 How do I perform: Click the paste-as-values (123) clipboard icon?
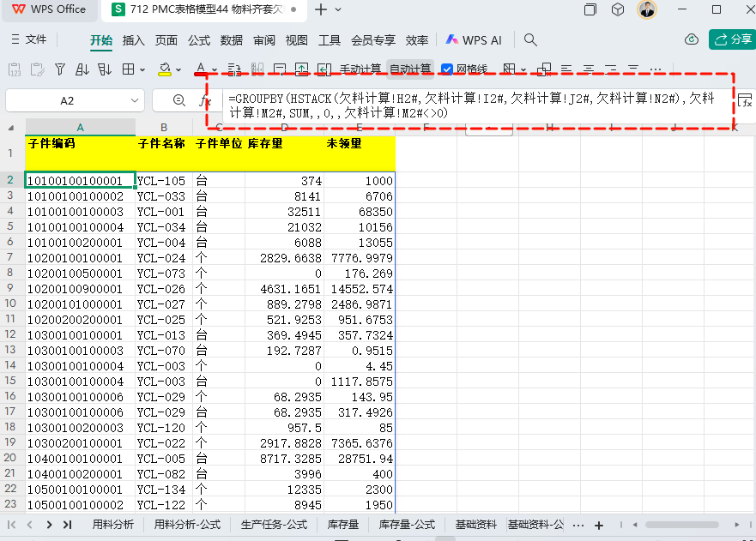click(x=15, y=69)
